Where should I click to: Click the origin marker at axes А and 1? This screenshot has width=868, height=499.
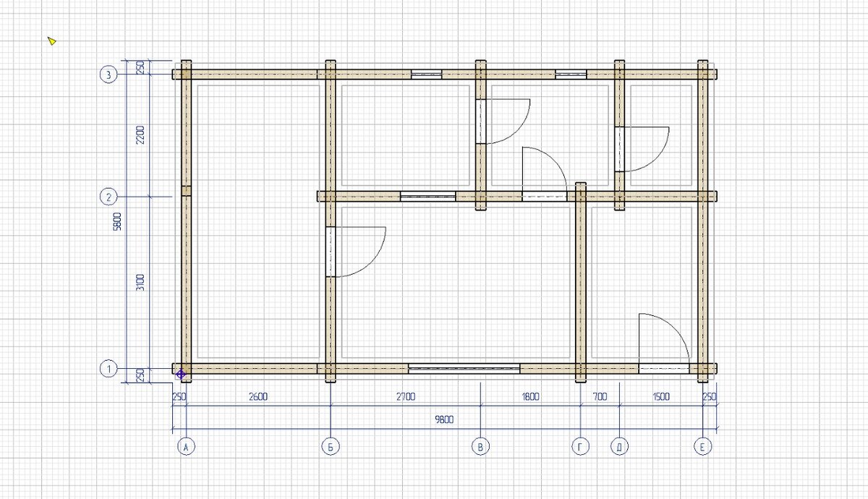(x=181, y=373)
